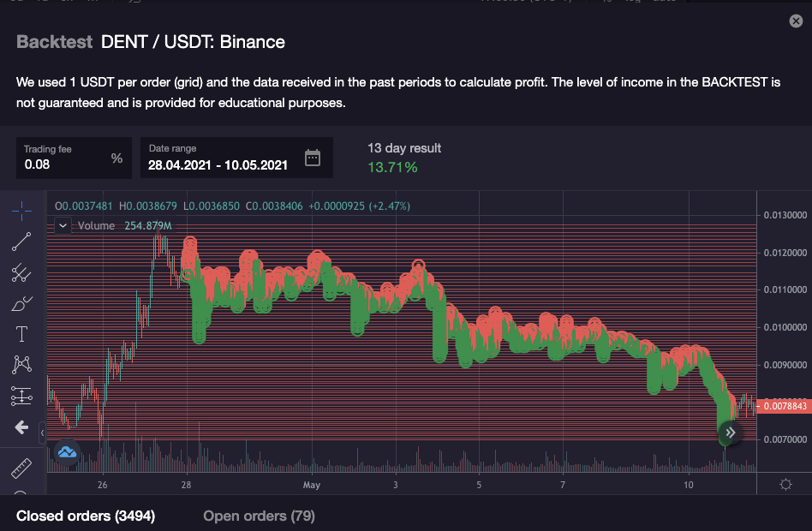Screen dimensions: 812x531
Task: Switch to the Closed orders tab
Action: pyautogui.click(x=86, y=516)
